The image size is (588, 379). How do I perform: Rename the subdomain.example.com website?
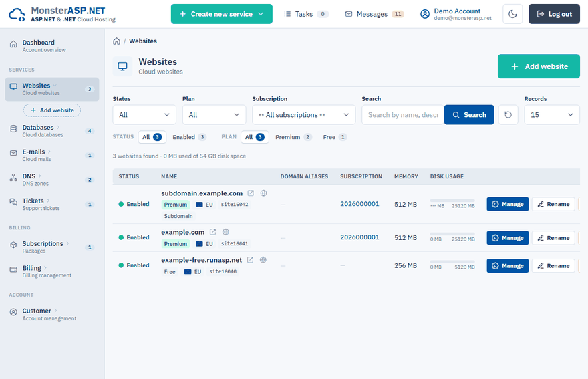tap(553, 204)
